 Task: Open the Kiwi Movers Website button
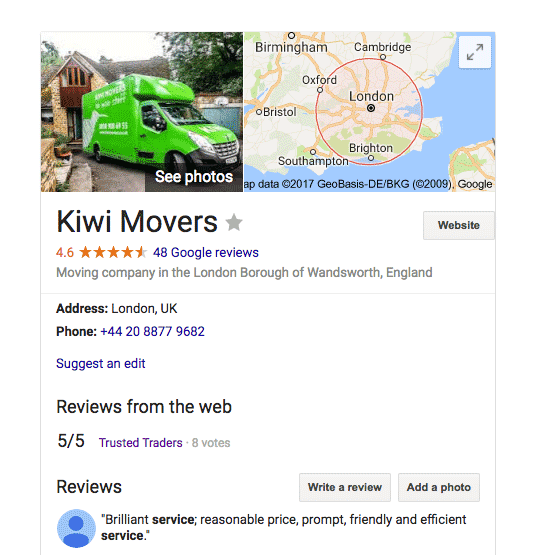(458, 225)
